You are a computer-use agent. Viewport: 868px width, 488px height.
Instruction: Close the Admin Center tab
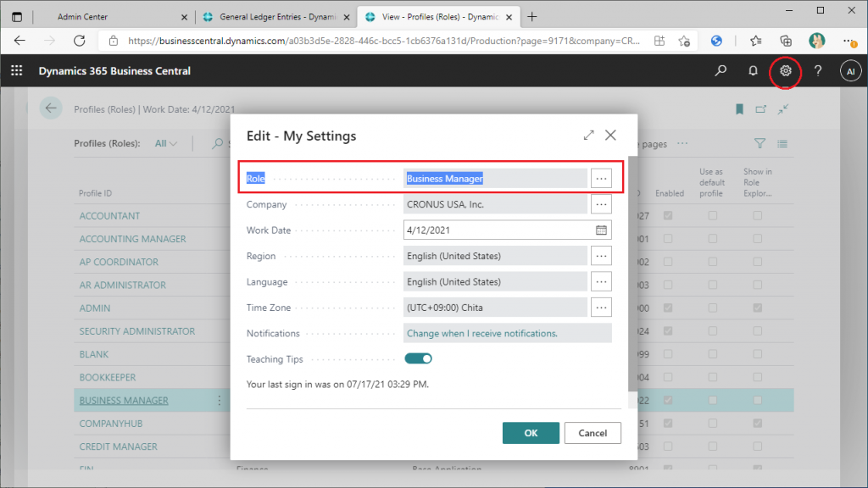click(x=184, y=17)
